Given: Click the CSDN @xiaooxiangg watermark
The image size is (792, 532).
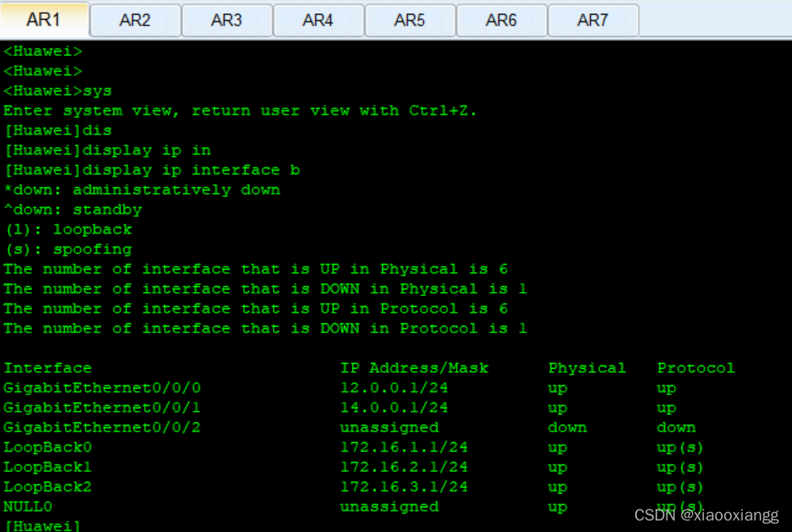Looking at the screenshot, I should 706,516.
